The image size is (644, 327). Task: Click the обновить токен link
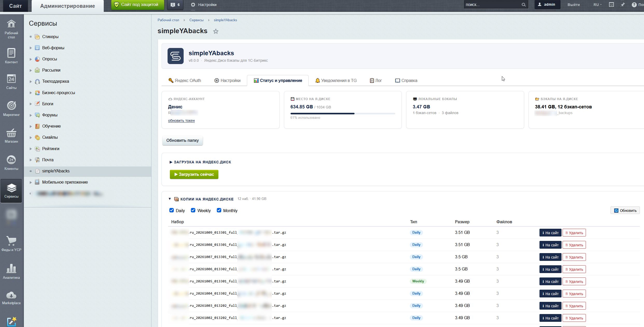tap(181, 121)
